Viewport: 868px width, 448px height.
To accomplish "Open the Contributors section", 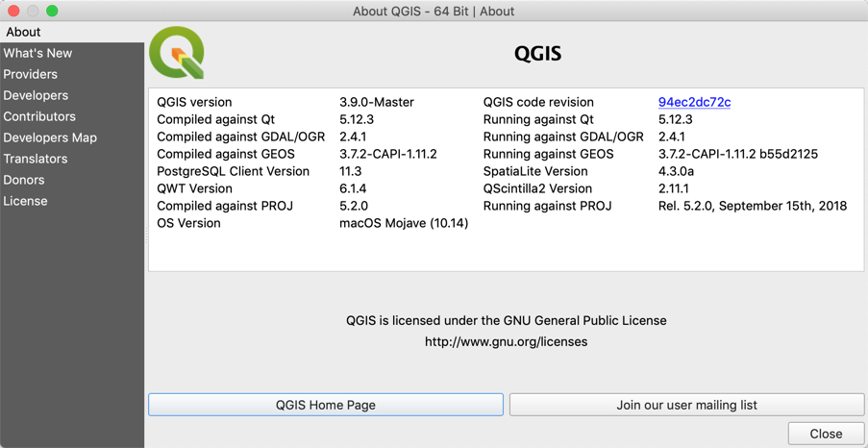I will 72,116.
